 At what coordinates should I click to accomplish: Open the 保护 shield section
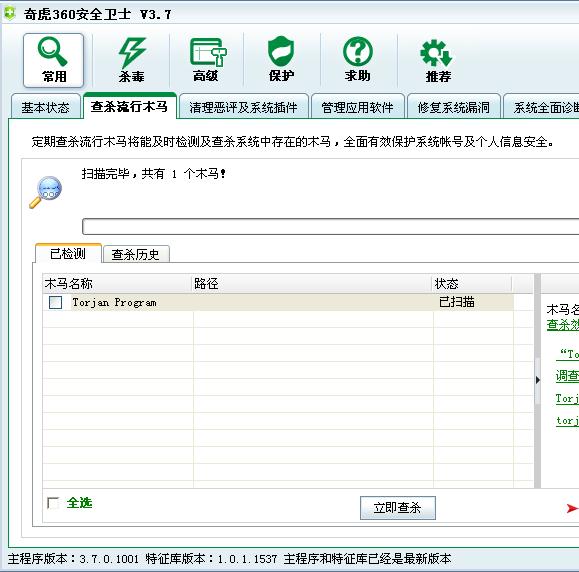(x=281, y=59)
